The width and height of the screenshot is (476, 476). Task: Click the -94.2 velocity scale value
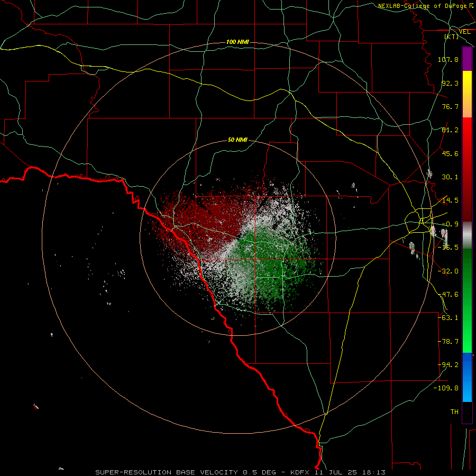[448, 365]
